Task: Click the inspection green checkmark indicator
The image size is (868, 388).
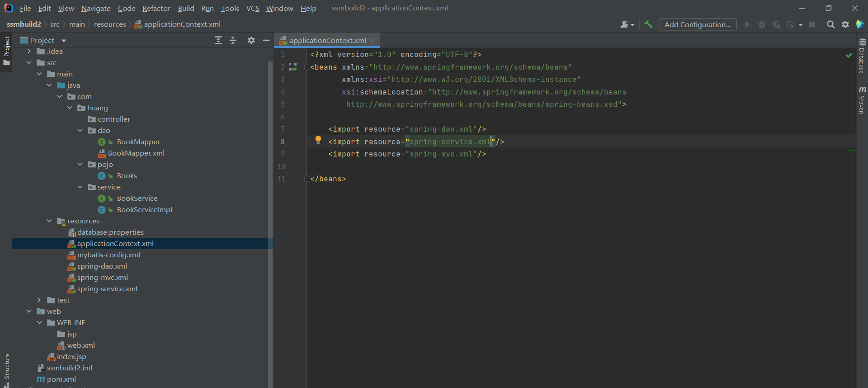Action: coord(849,55)
